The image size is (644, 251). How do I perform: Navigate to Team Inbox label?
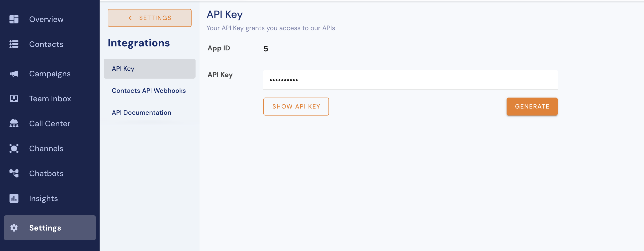tap(50, 99)
